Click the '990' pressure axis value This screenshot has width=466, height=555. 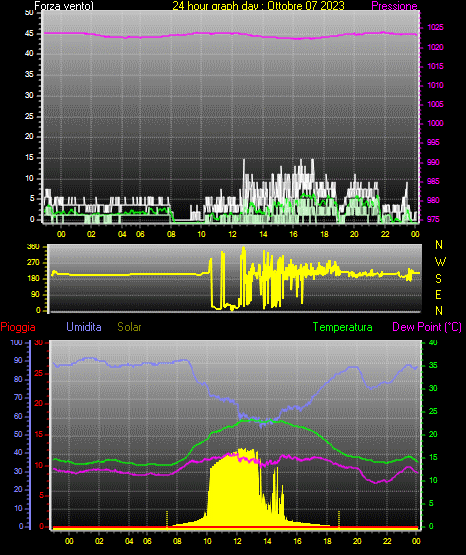(x=433, y=162)
